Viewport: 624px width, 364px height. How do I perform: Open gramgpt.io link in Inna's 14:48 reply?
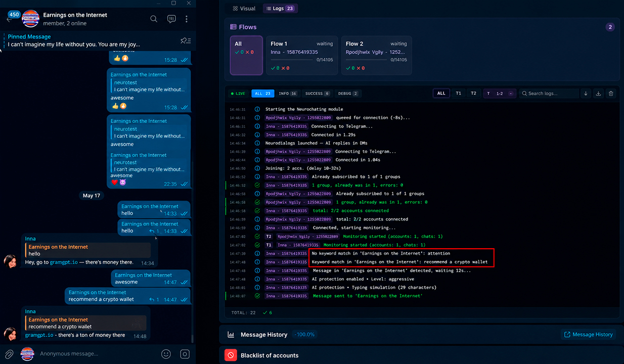click(38, 335)
